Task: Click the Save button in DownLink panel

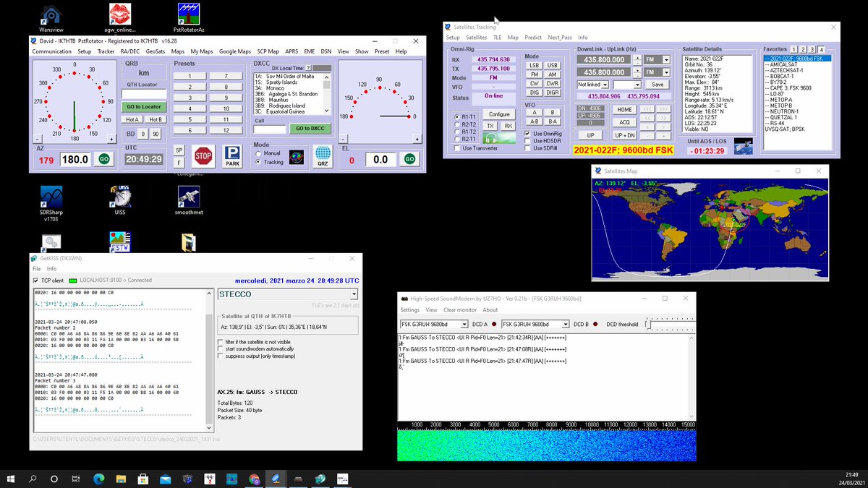Action: [x=658, y=85]
